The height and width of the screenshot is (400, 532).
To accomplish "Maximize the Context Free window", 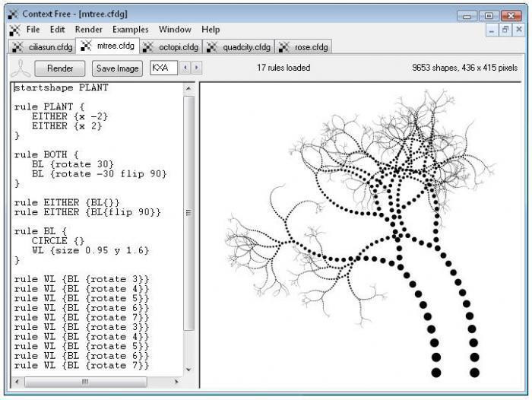I will 489,16.
